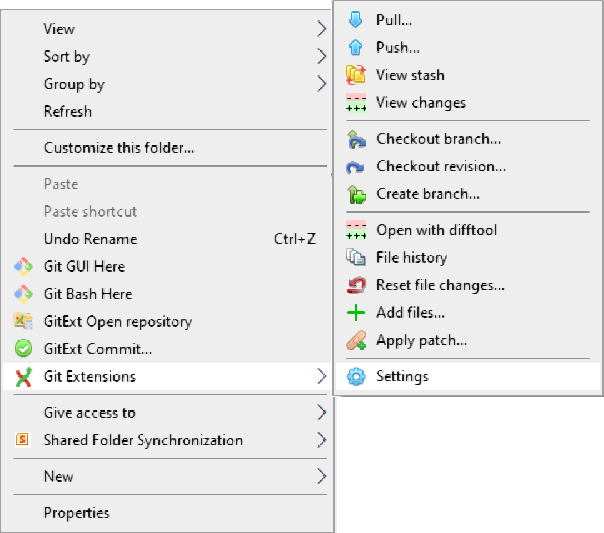
Task: Expand the Sort by submenu arrow
Action: 322,57
